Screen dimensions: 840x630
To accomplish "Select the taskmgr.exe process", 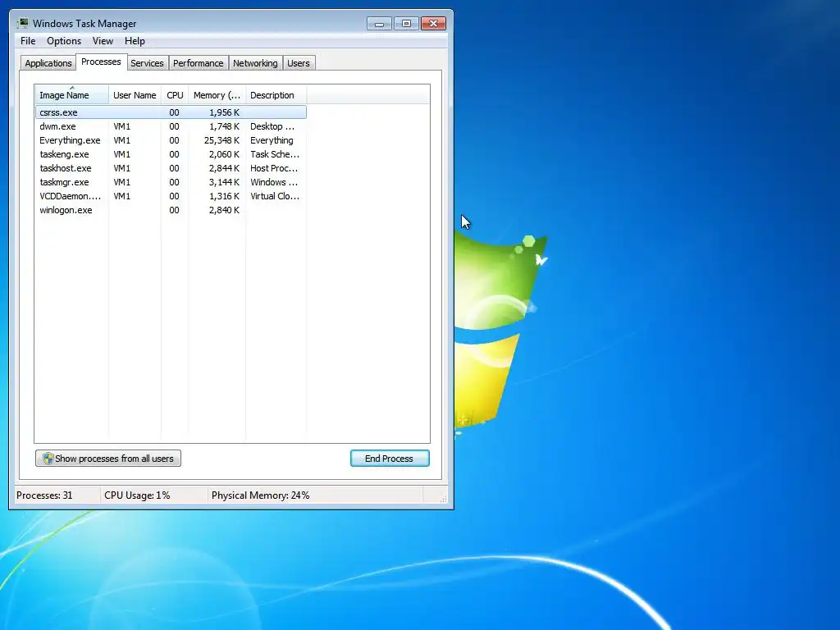I will [171, 182].
